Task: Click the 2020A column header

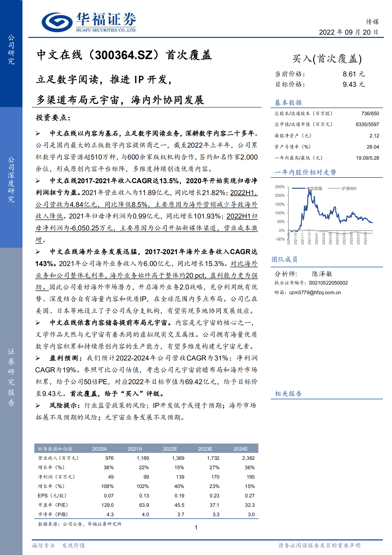Action: pyautogui.click(x=100, y=449)
